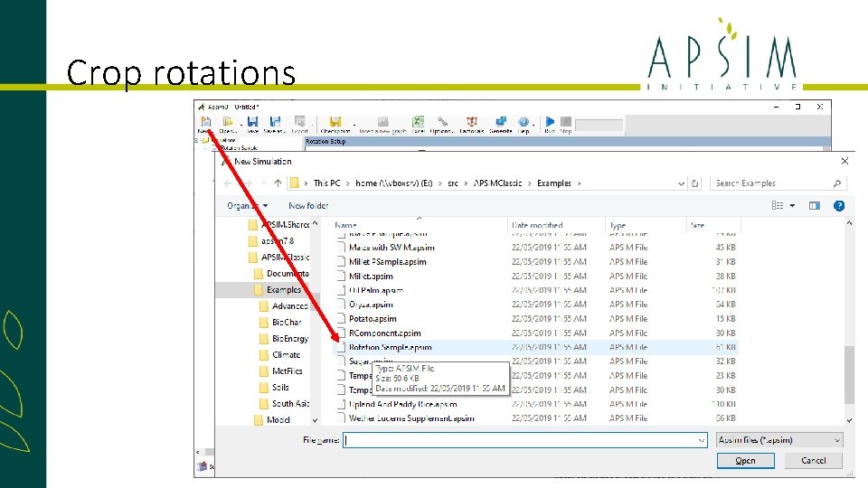Click src in the address path
This screenshot has height=488, width=868.
click(453, 183)
